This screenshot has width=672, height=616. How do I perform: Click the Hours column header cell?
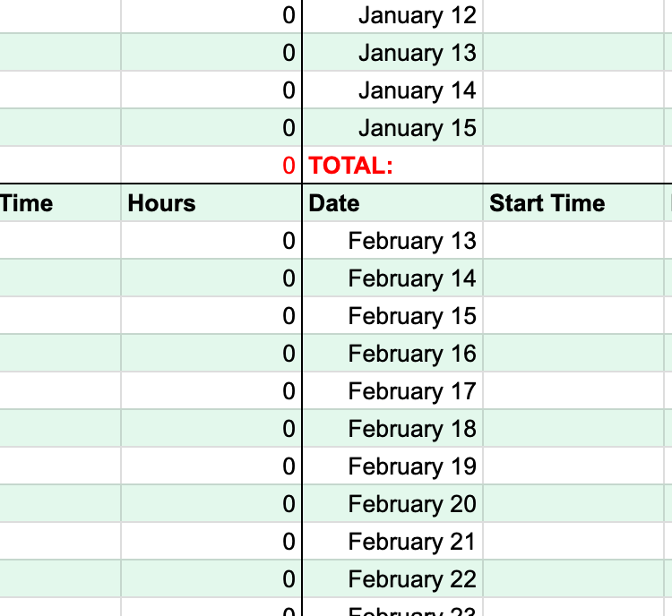tap(211, 203)
